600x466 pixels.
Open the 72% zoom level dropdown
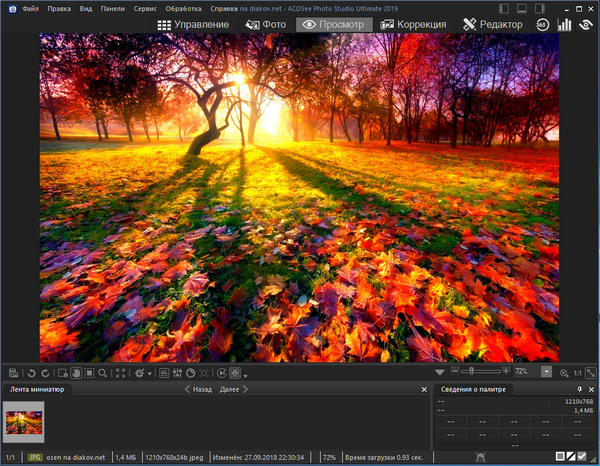[546, 371]
